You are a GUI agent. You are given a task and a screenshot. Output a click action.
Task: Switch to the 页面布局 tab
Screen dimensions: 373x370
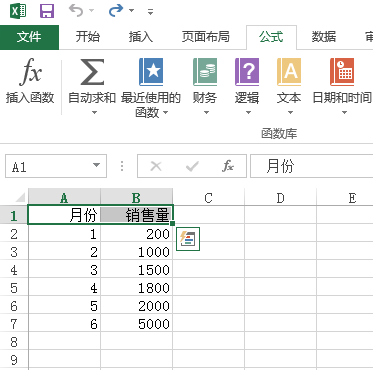tap(206, 37)
